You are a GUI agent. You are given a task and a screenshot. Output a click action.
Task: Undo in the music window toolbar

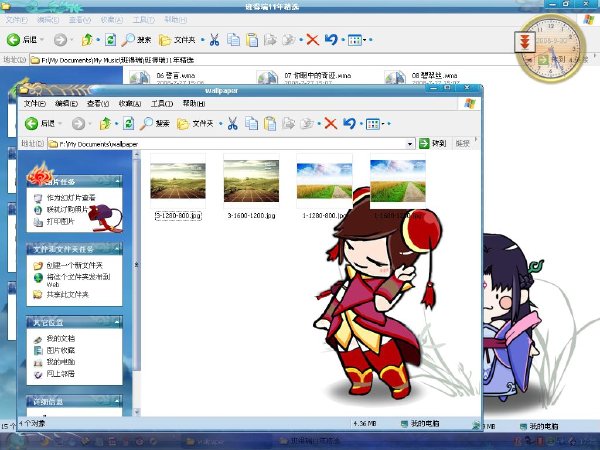[x=331, y=39]
